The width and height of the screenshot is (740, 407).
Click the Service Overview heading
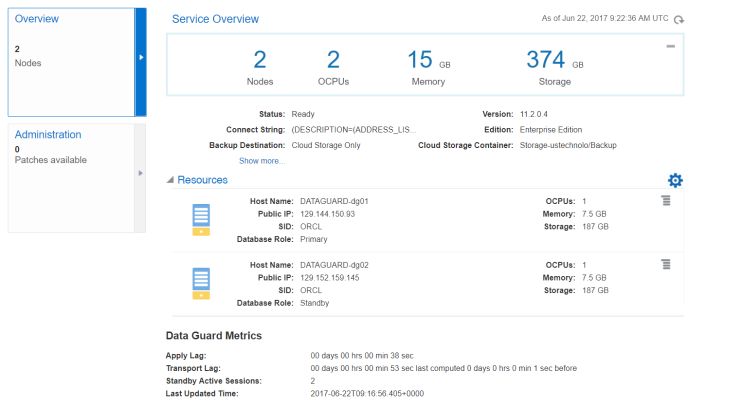pyautogui.click(x=215, y=19)
